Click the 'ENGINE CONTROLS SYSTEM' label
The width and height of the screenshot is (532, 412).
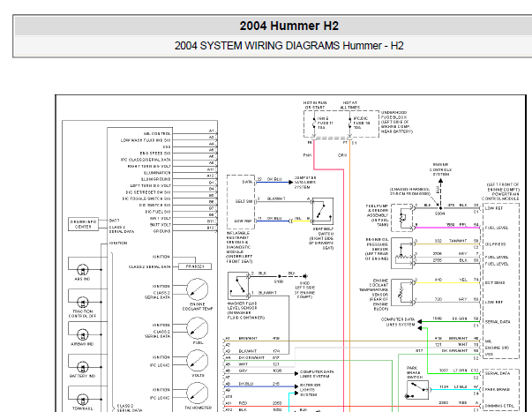440,169
